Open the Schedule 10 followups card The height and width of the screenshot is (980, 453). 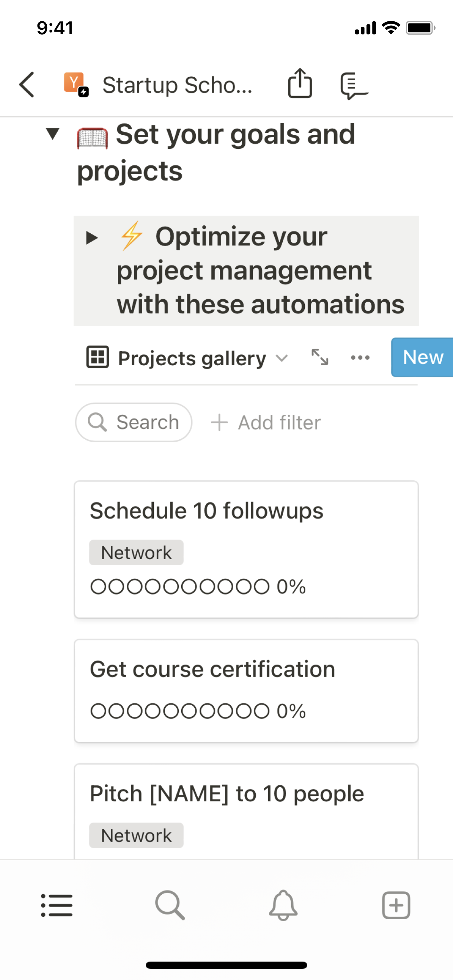tap(206, 511)
